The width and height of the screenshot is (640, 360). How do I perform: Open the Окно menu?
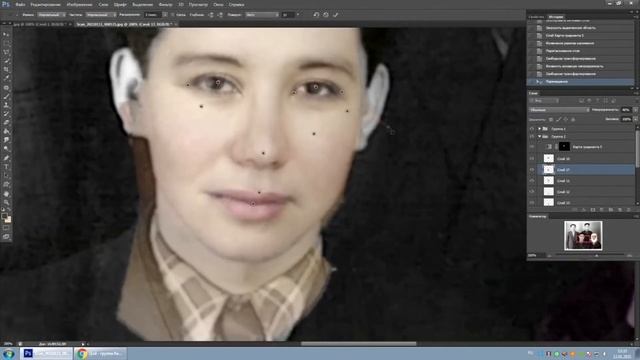[218, 4]
